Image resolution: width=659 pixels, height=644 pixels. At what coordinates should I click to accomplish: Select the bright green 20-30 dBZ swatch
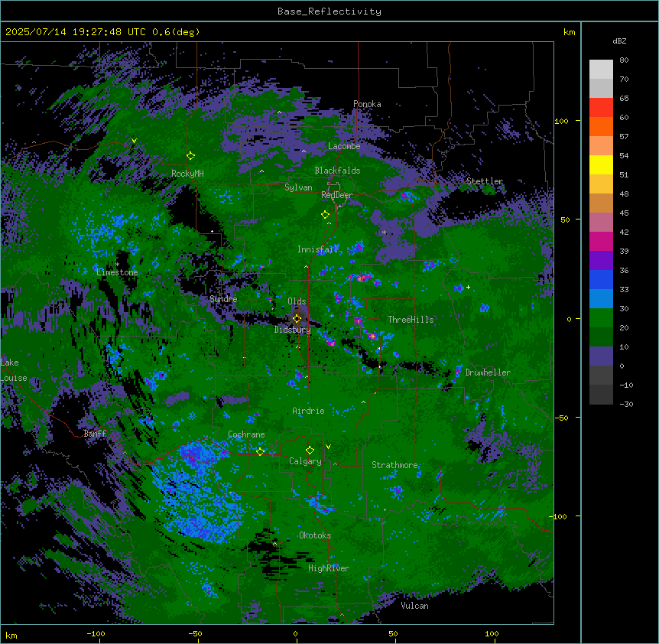click(x=601, y=318)
